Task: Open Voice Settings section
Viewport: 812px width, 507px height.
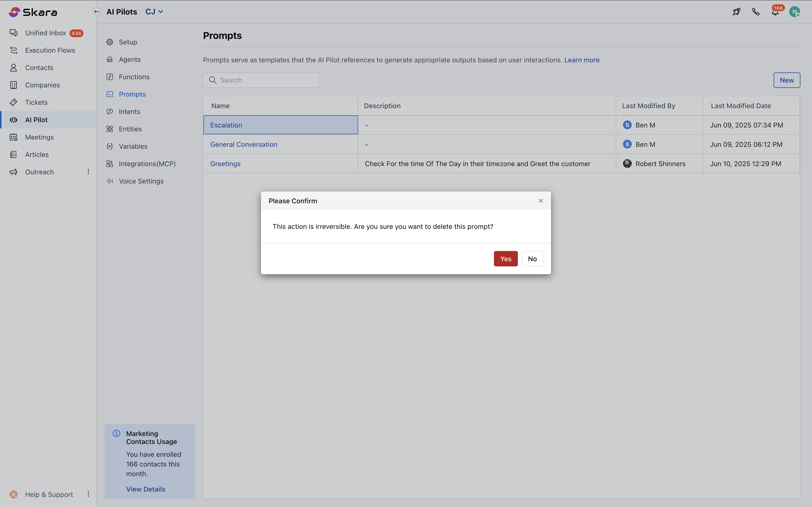Action: coord(141,181)
